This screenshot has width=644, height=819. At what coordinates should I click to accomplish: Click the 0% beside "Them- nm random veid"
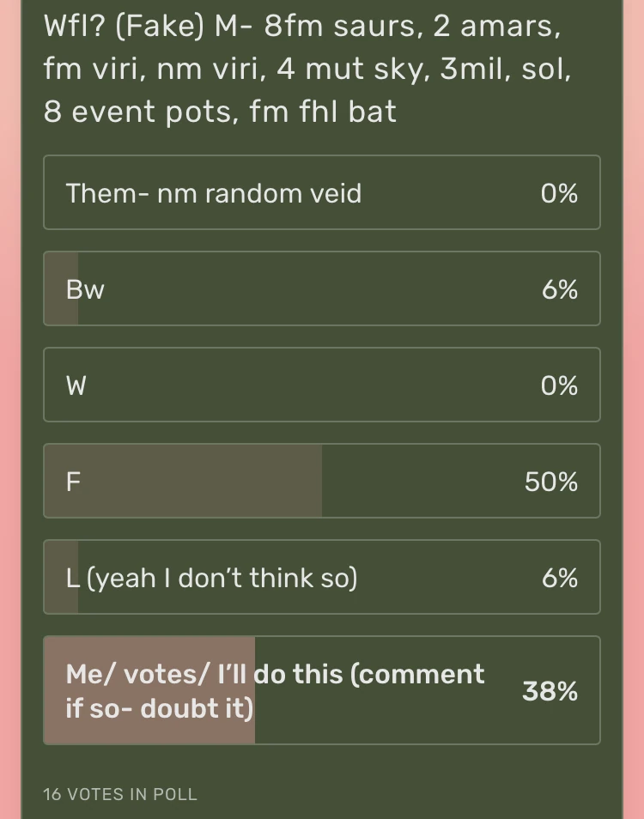[x=559, y=194]
